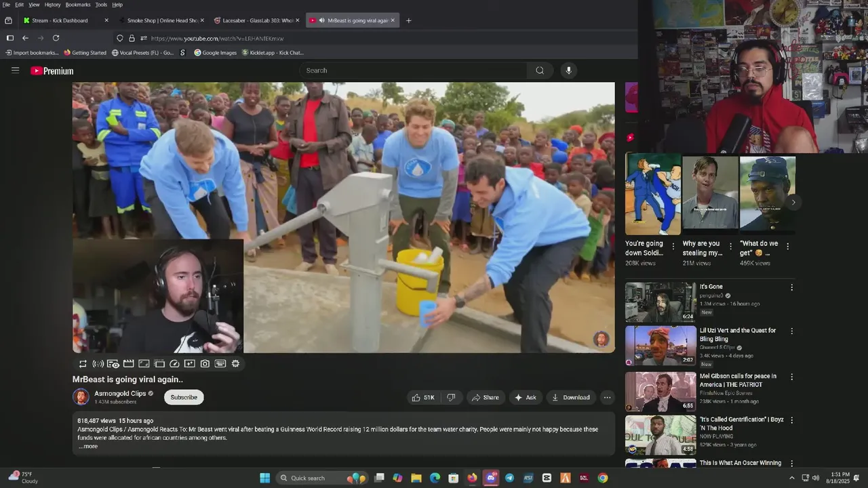
Task: Click inside the YouTube Search box
Action: pyautogui.click(x=413, y=70)
